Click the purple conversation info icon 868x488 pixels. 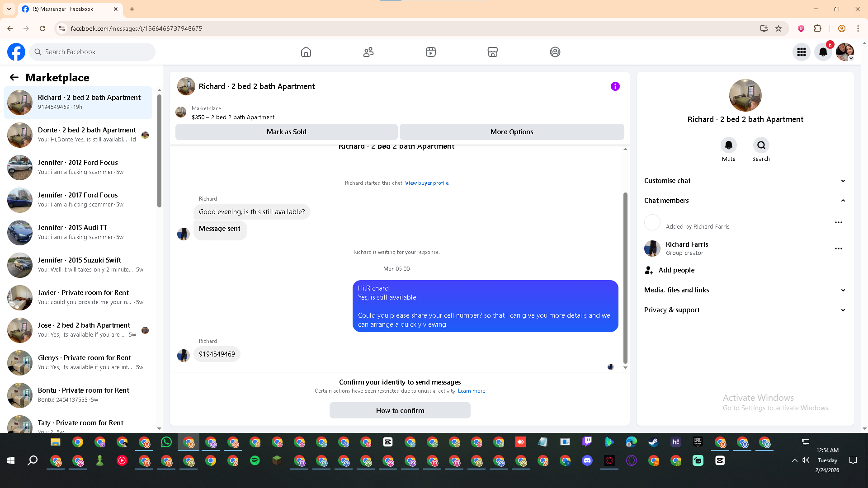pos(615,86)
